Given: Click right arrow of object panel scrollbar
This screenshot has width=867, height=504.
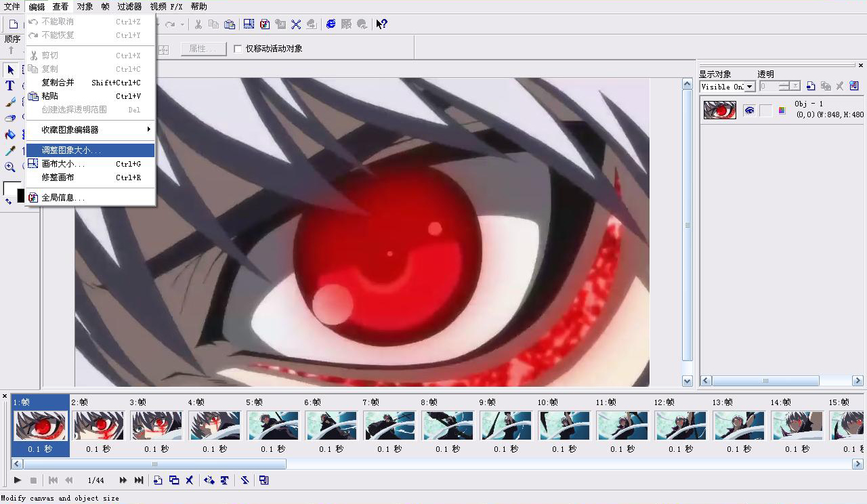Looking at the screenshot, I should (x=858, y=381).
